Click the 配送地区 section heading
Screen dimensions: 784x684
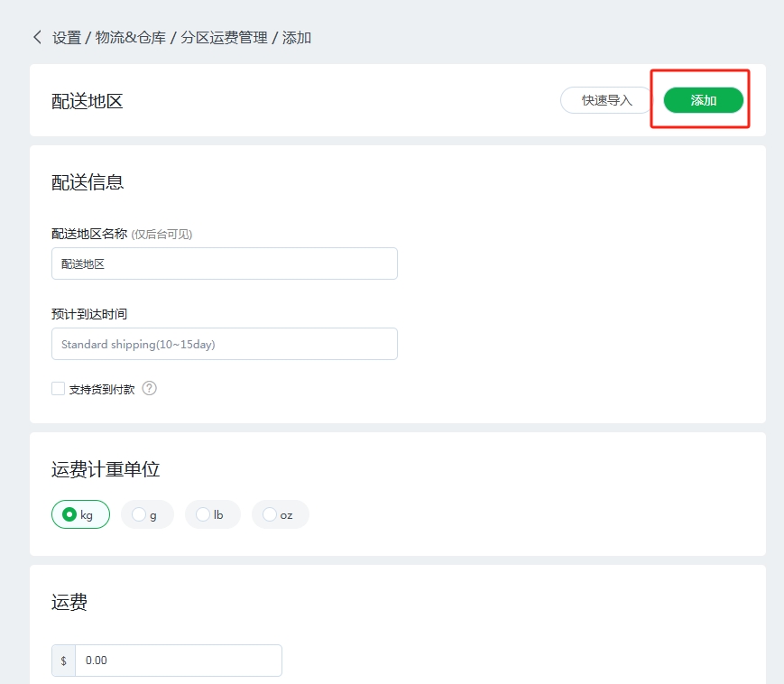88,101
